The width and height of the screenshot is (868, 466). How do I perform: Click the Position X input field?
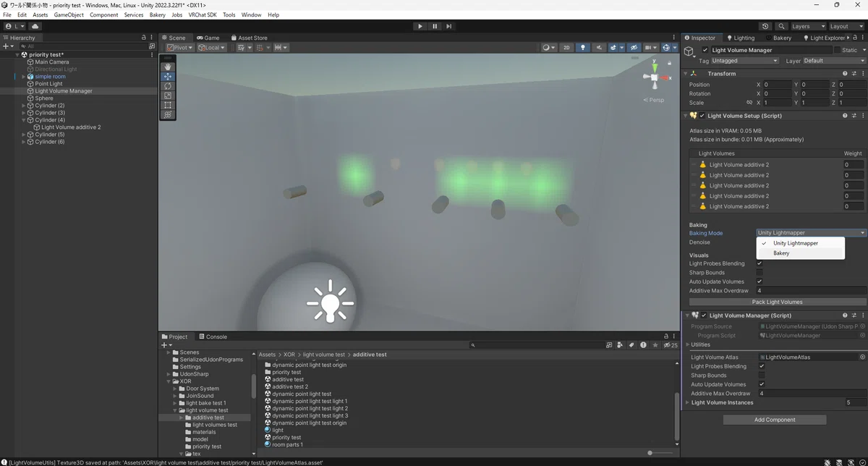pos(778,85)
